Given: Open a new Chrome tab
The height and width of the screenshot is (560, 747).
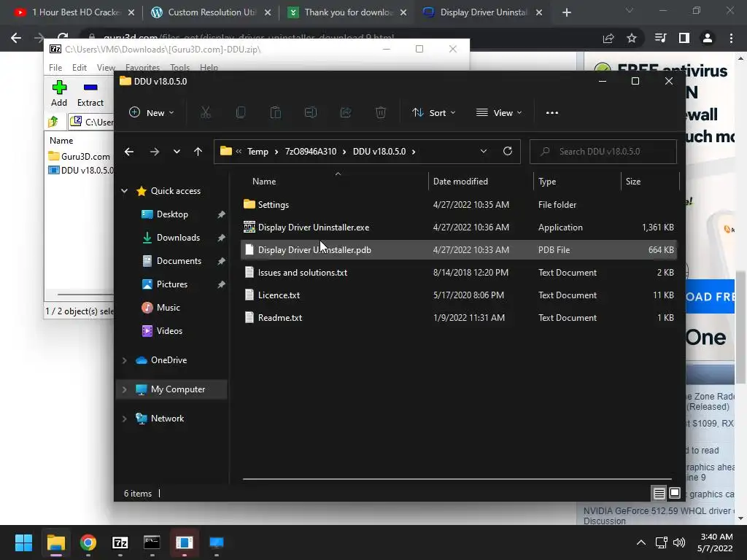Looking at the screenshot, I should (x=566, y=12).
